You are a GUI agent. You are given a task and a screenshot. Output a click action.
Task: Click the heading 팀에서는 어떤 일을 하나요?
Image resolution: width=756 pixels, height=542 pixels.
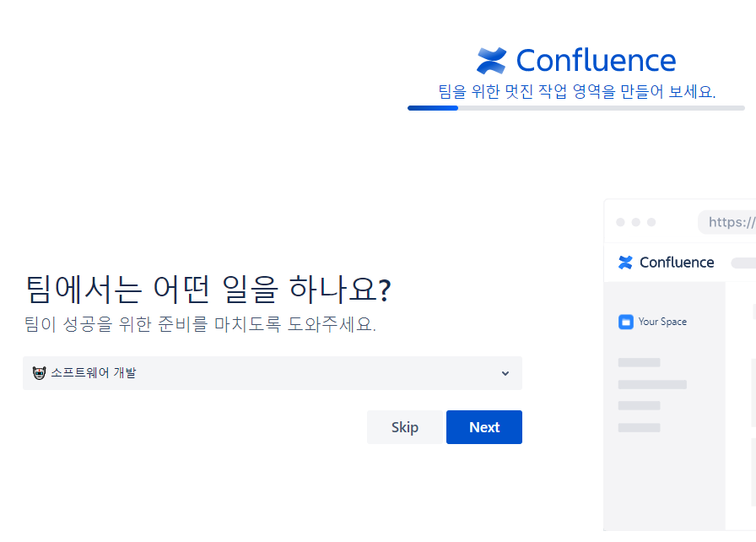click(x=208, y=290)
